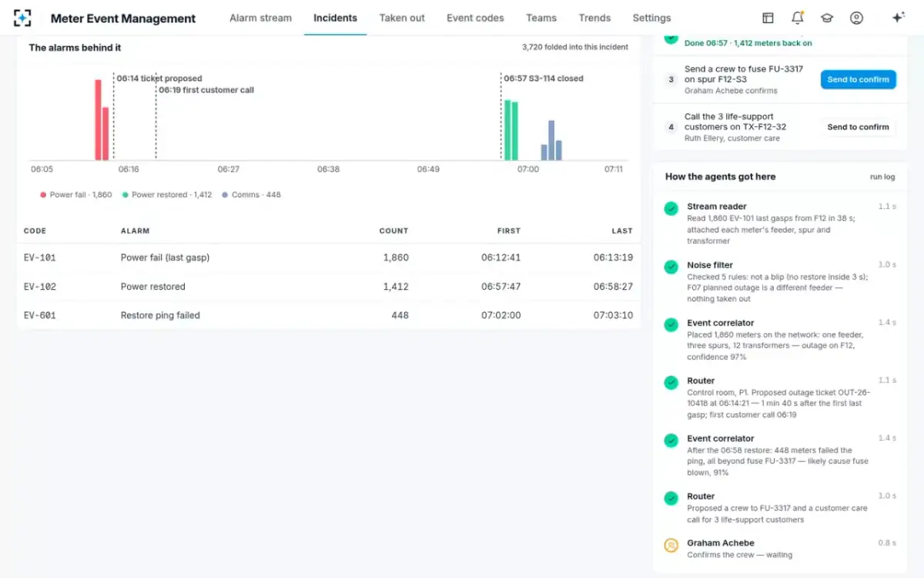The width and height of the screenshot is (924, 578).
Task: Click the 07:03:10 last time cell
Action: pyautogui.click(x=613, y=315)
